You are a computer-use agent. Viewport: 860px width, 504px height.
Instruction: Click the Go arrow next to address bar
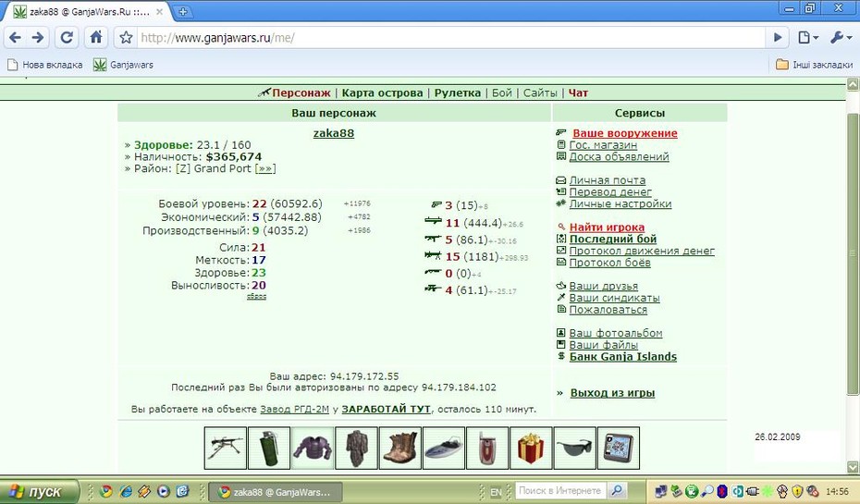pos(777,37)
